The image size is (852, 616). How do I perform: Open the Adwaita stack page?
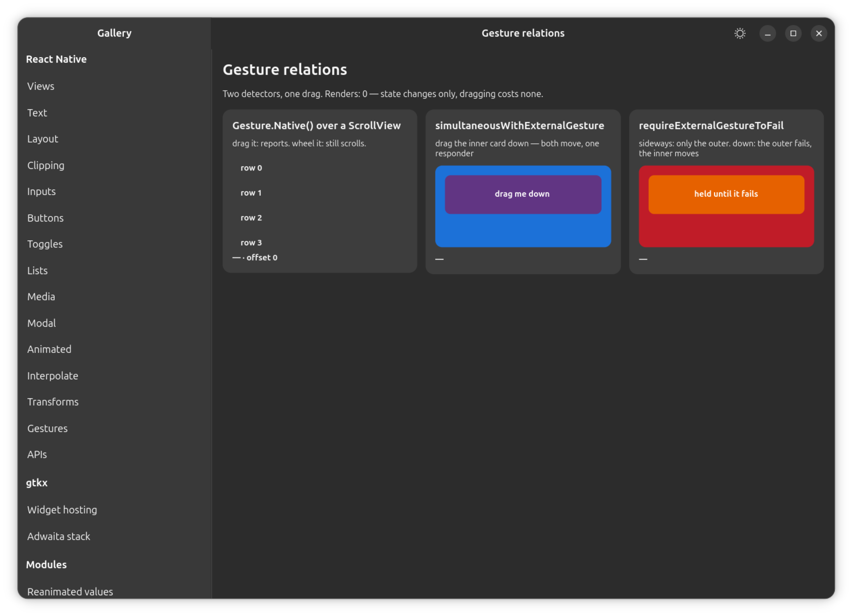pyautogui.click(x=114, y=536)
